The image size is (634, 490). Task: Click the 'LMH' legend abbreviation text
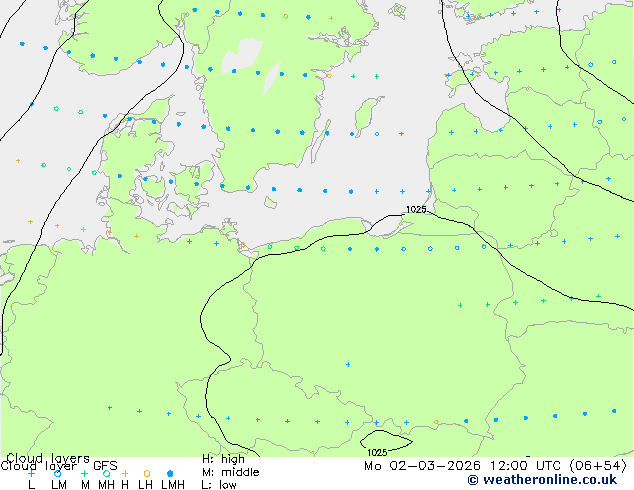tap(173, 485)
